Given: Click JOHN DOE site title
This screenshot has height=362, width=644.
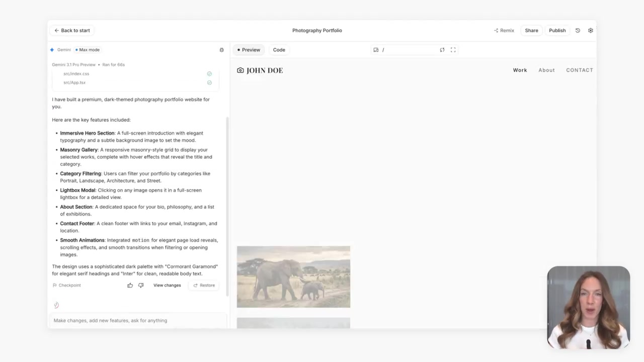Looking at the screenshot, I should pyautogui.click(x=265, y=70).
